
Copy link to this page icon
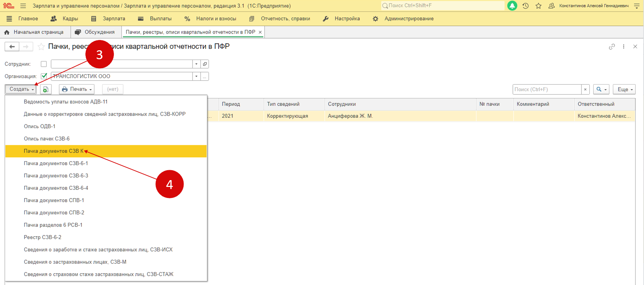tap(612, 47)
